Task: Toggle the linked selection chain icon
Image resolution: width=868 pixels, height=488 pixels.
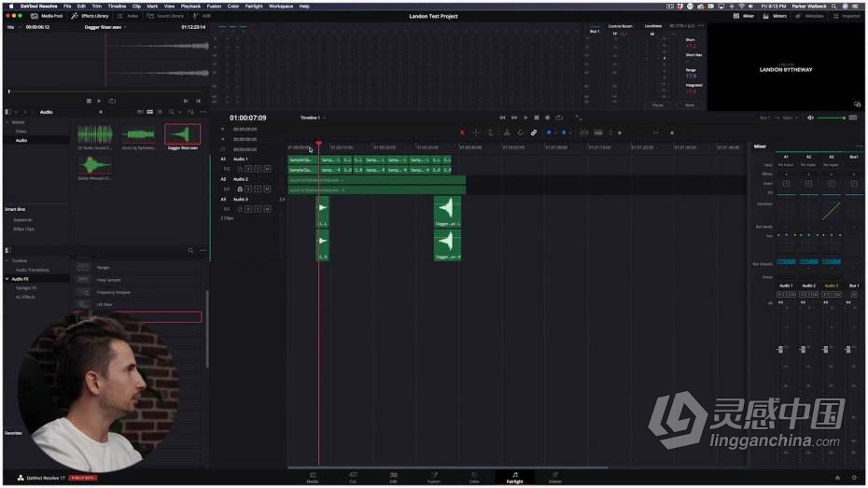Action: click(x=534, y=132)
